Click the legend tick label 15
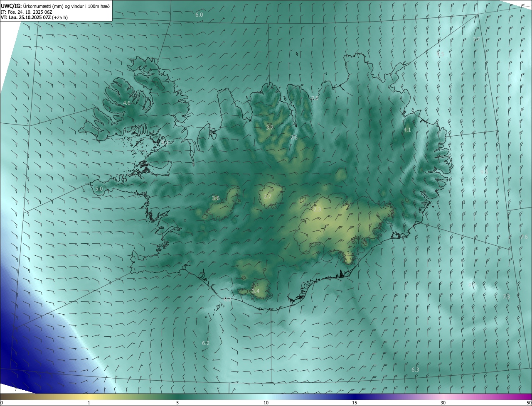Screen dimensions: 532x406 coord(355,403)
